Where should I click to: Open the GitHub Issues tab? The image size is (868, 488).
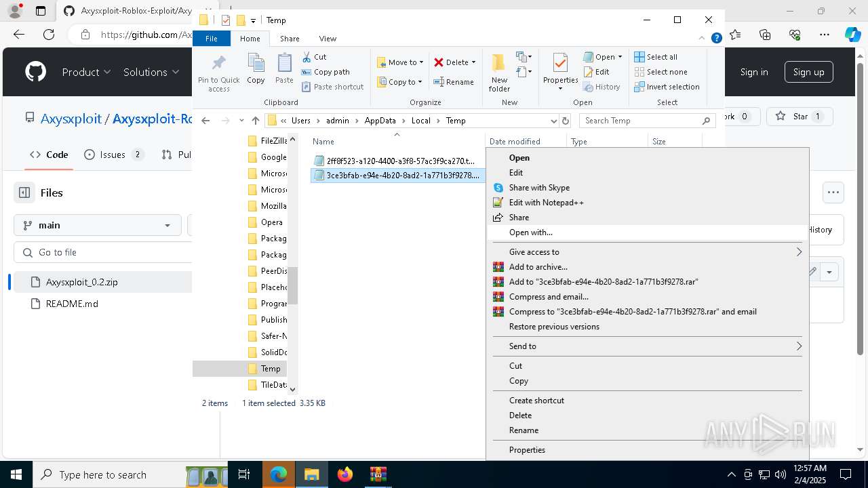(114, 155)
